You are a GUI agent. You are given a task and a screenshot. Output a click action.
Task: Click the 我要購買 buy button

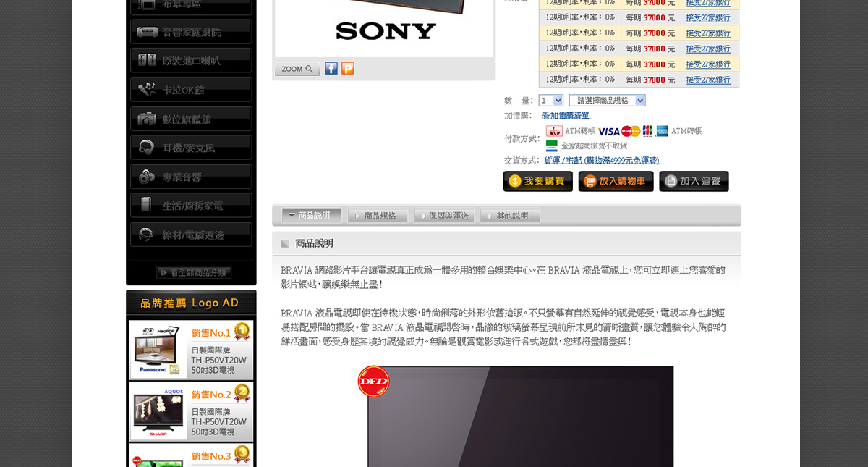[538, 181]
